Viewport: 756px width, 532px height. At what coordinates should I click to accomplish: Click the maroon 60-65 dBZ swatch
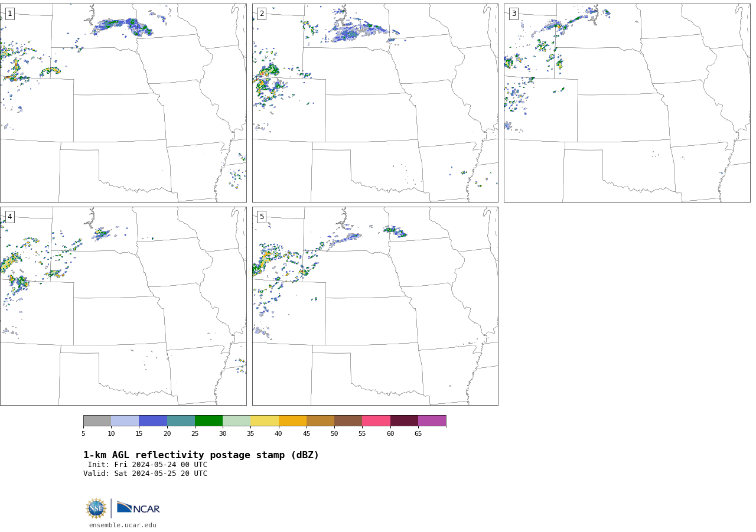click(404, 421)
